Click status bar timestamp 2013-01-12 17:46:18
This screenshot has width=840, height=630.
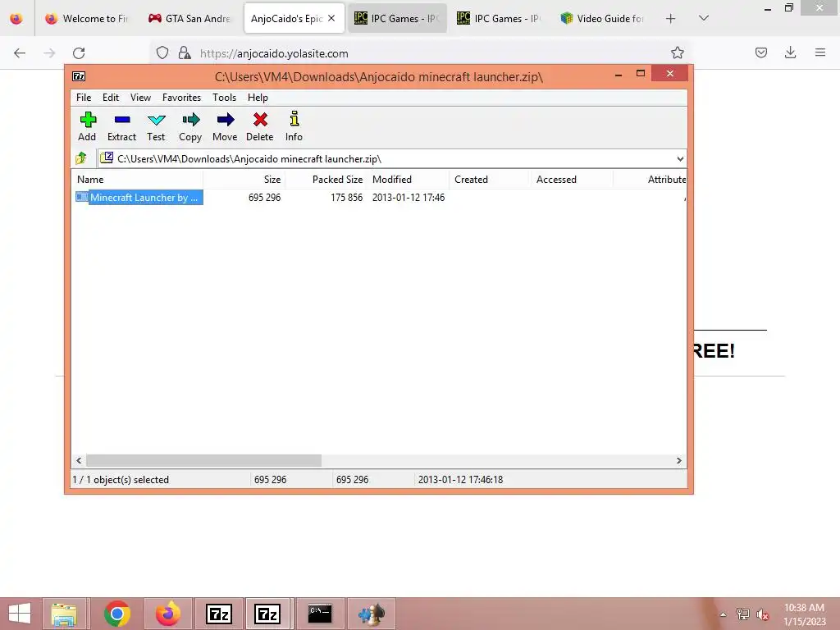(460, 479)
